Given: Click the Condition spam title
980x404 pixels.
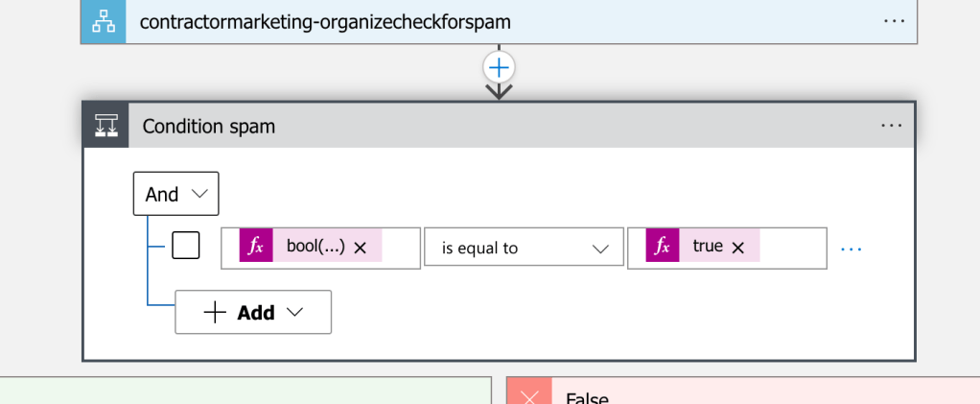Looking at the screenshot, I should tap(209, 127).
